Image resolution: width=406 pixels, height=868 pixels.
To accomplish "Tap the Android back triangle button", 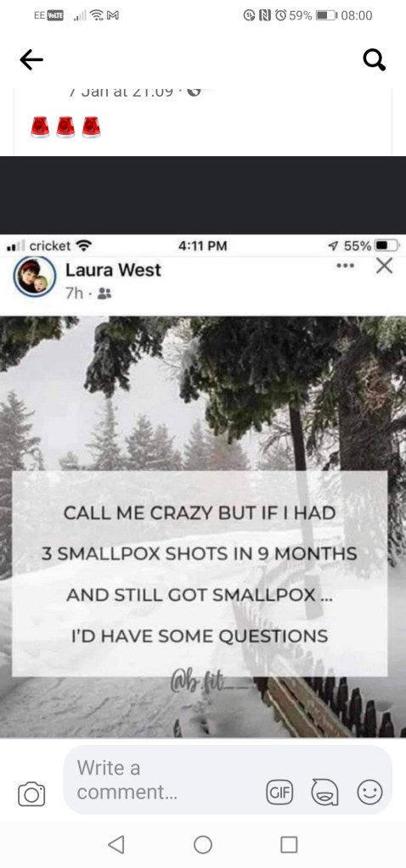I will click(116, 844).
